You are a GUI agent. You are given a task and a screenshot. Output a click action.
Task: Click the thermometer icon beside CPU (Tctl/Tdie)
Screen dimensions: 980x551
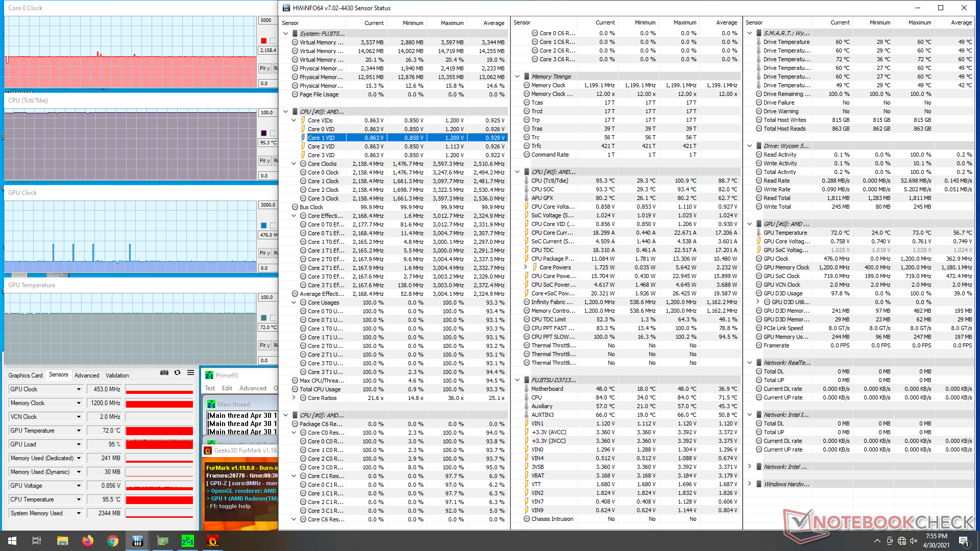point(526,181)
